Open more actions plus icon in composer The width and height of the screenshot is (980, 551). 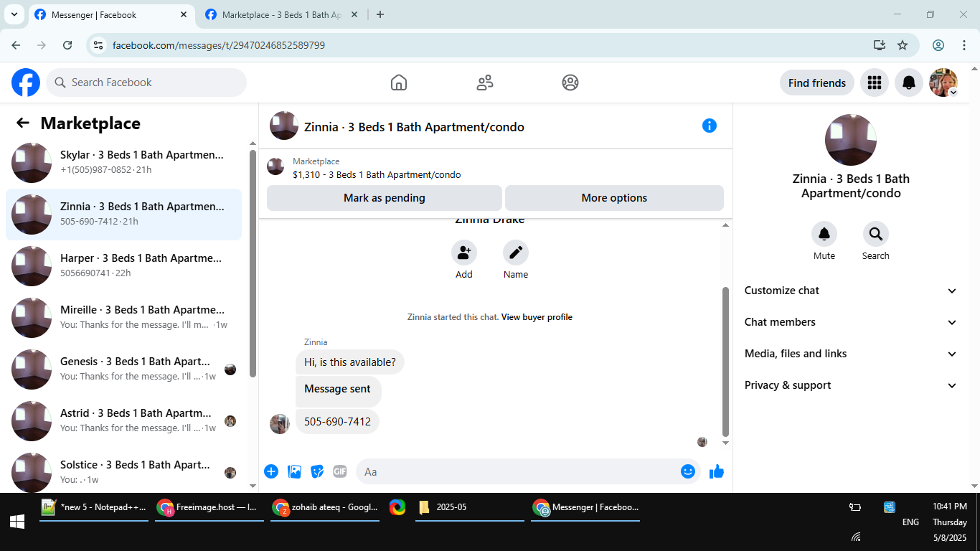click(271, 471)
